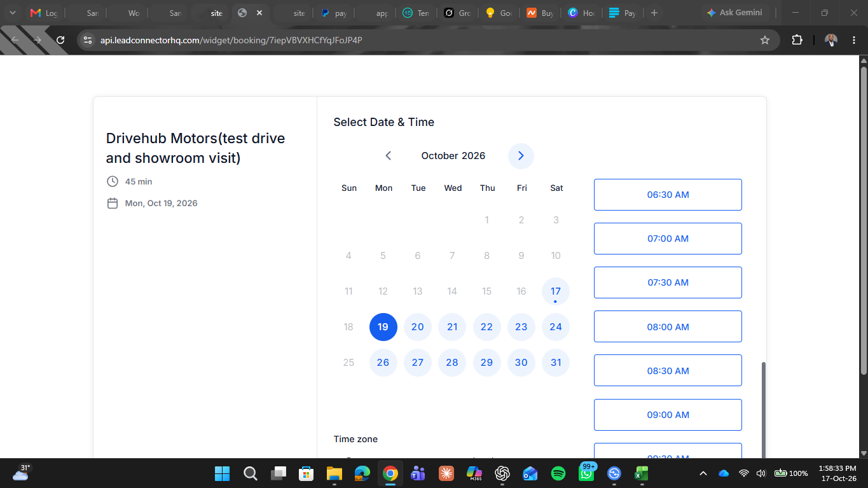Choose the 08:00 AM time slot
This screenshot has height=488, width=868.
coord(668,327)
